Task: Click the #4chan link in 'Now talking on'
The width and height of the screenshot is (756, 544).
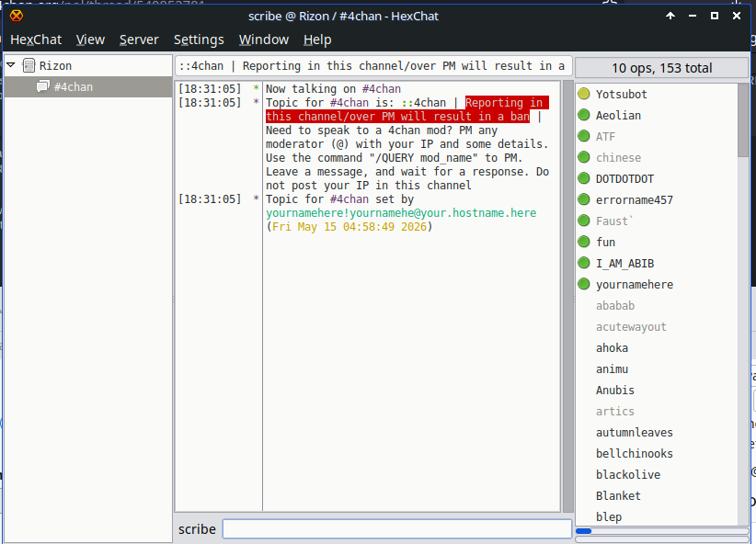Action: (x=382, y=88)
